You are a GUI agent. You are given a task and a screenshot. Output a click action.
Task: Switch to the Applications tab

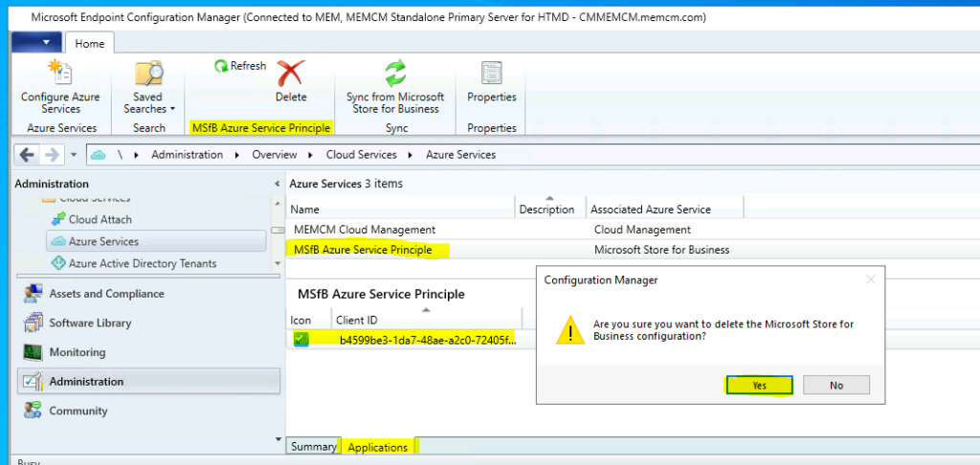tap(378, 447)
